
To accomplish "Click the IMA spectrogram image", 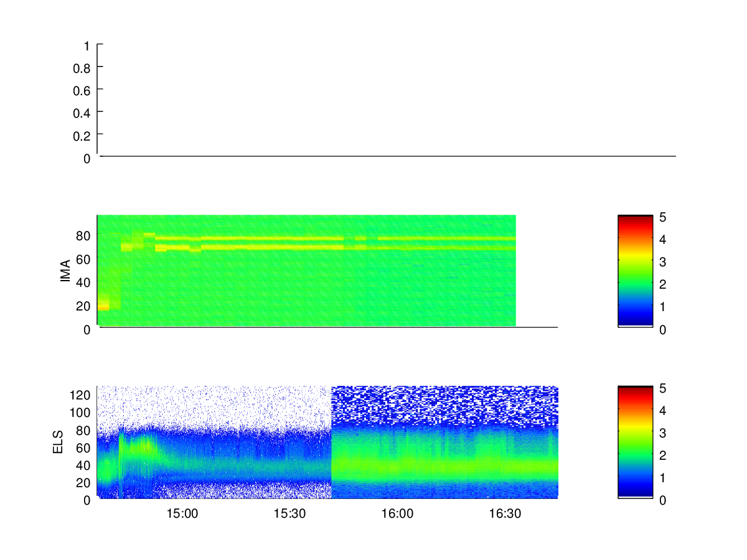I will click(x=307, y=270).
